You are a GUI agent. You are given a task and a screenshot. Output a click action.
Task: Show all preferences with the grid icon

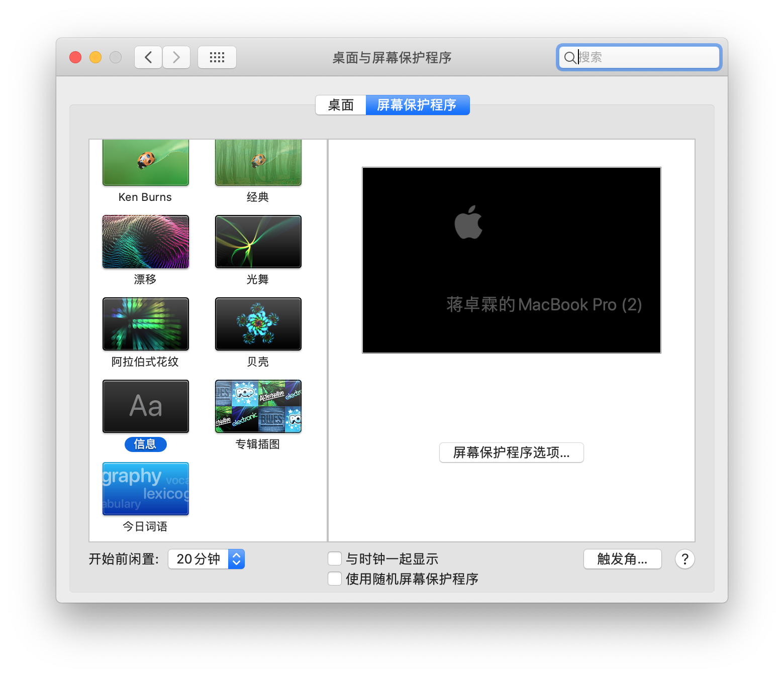coord(217,57)
